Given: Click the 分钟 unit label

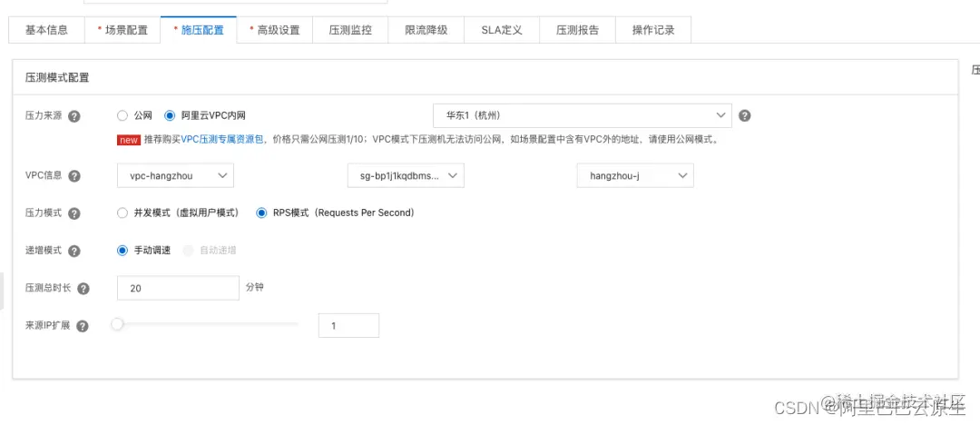Looking at the screenshot, I should pyautogui.click(x=255, y=288).
